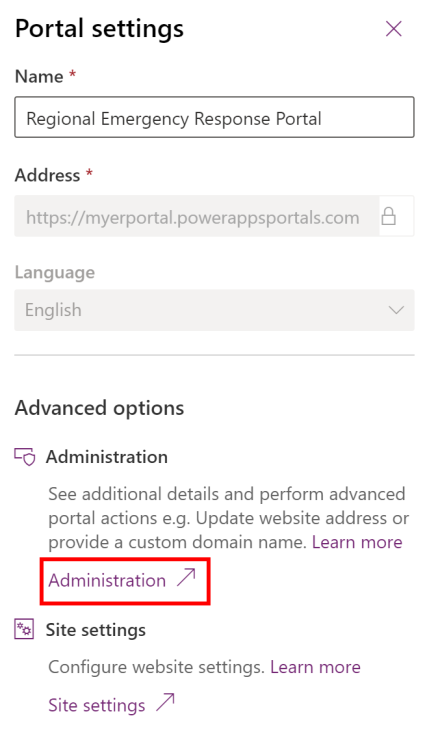
Task: Click the Address field label
Action: [x=47, y=175]
